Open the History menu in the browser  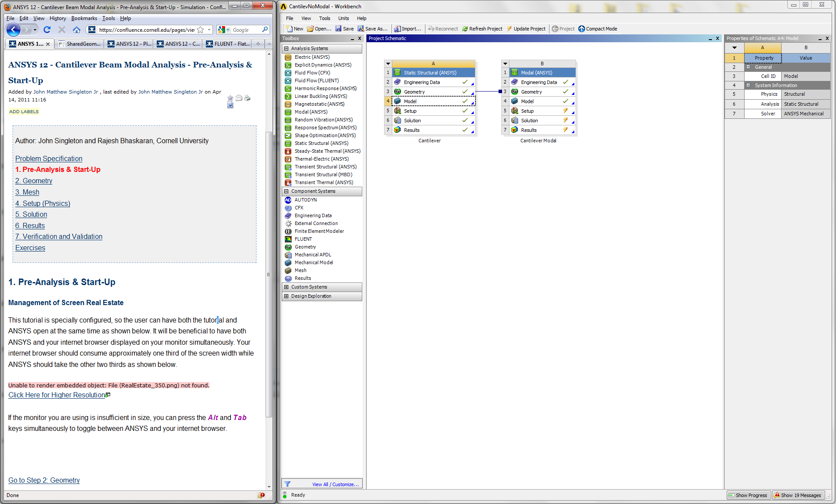point(58,18)
